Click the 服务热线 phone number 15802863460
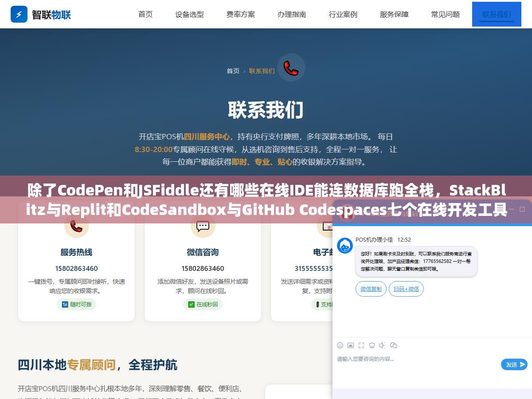The height and width of the screenshot is (399, 532). coord(76,269)
